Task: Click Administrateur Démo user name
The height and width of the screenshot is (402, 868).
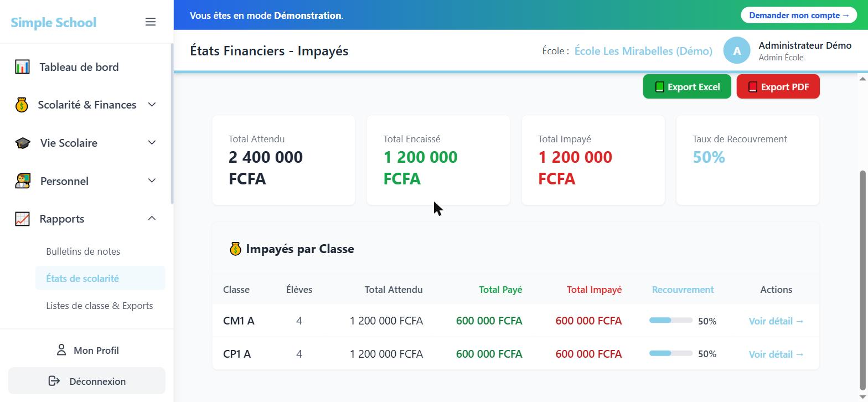Action: coord(805,45)
